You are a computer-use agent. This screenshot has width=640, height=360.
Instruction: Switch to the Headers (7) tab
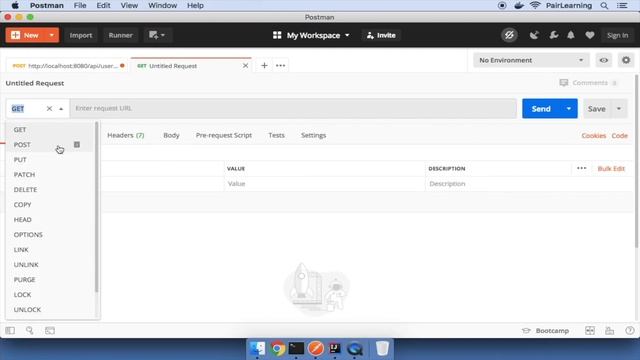pos(126,135)
